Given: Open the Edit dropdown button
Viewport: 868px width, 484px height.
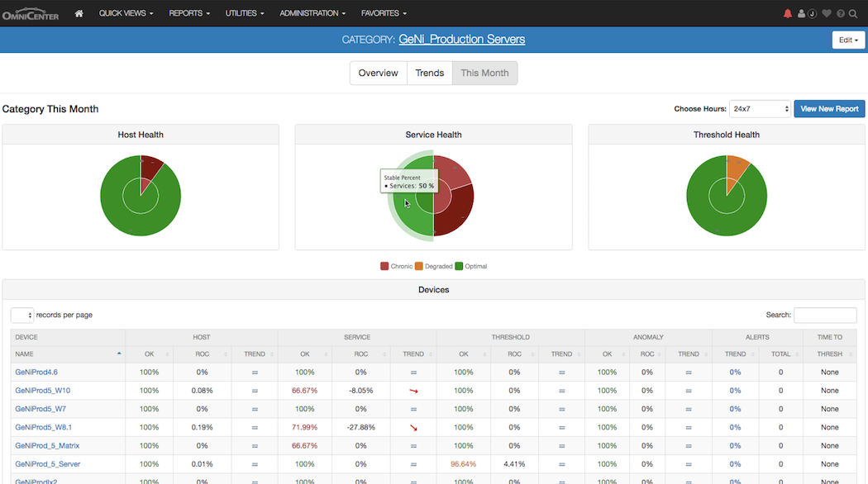Looking at the screenshot, I should (x=848, y=40).
